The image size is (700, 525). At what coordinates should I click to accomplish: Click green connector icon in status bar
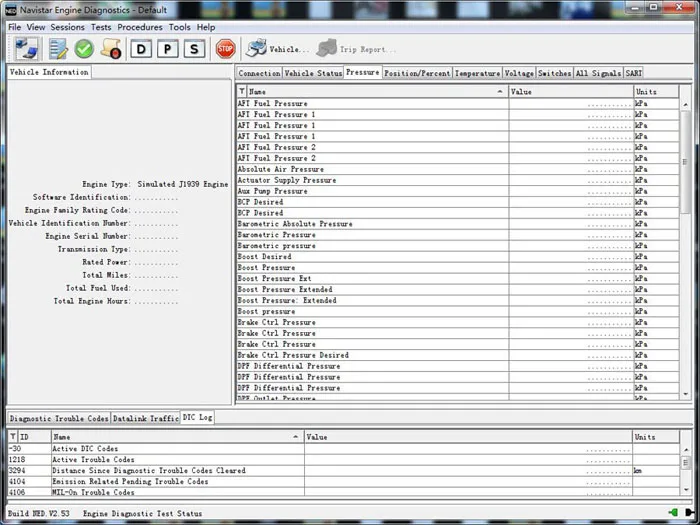(673, 512)
